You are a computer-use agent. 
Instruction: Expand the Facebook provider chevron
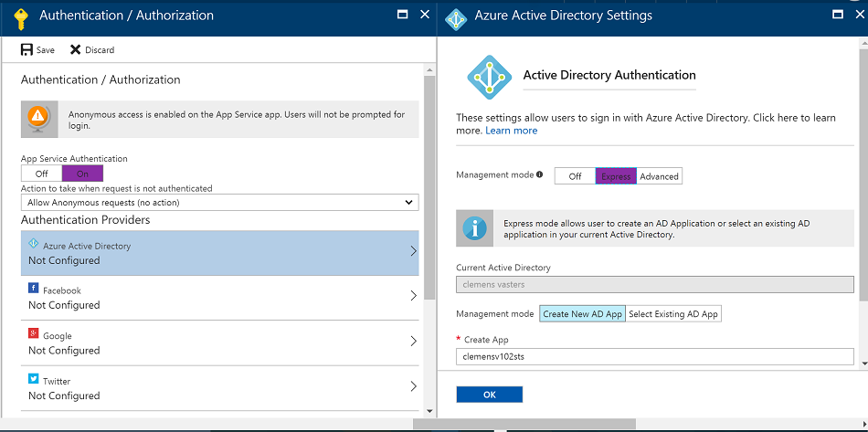[413, 296]
